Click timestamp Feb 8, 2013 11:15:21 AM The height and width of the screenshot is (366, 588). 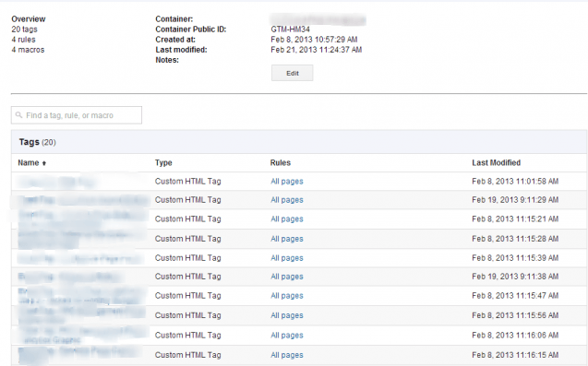click(x=515, y=219)
